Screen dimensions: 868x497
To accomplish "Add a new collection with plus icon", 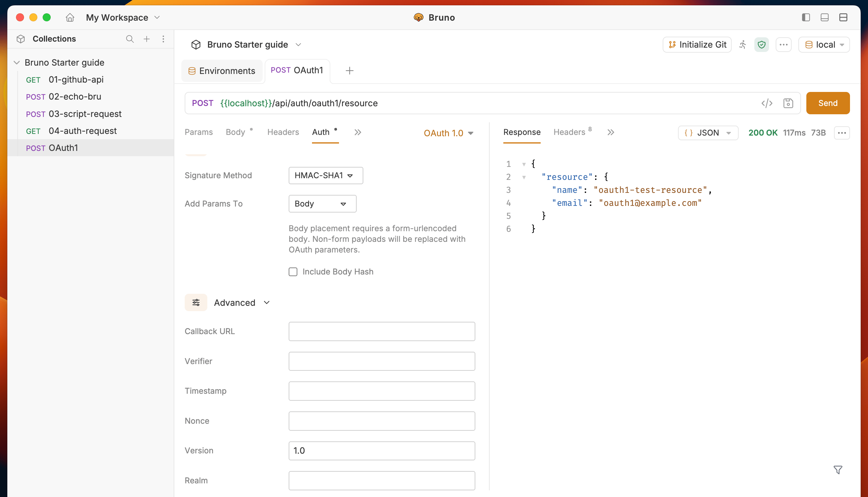I will pos(146,39).
